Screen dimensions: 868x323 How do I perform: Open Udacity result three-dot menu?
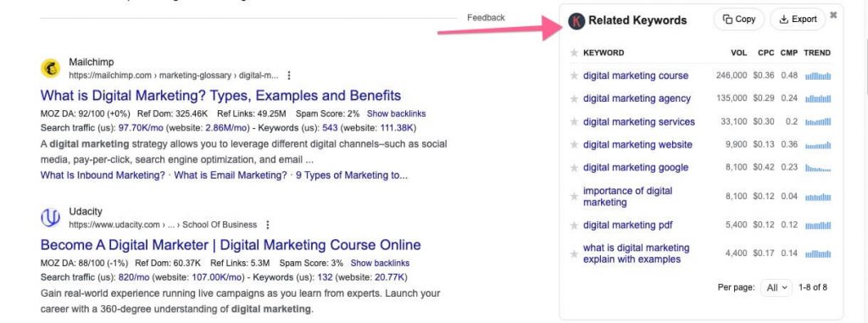tap(267, 225)
